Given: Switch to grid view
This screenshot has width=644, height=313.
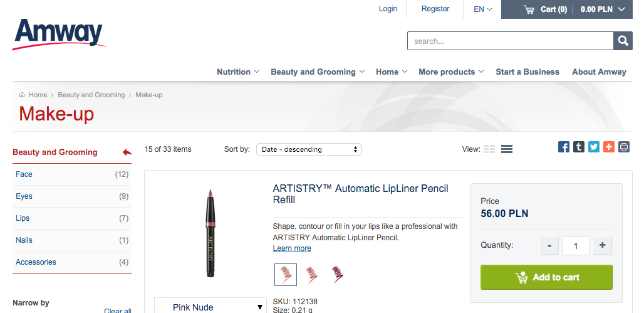Looking at the screenshot, I should 489,149.
